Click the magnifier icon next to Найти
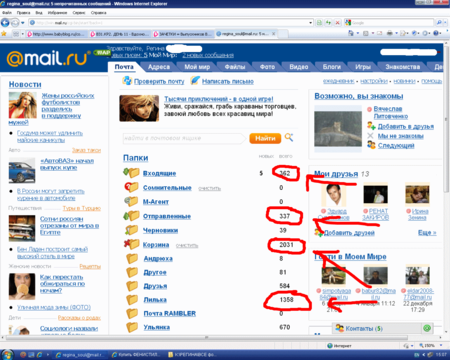Viewport: 450px width, 360px height. 289,137
